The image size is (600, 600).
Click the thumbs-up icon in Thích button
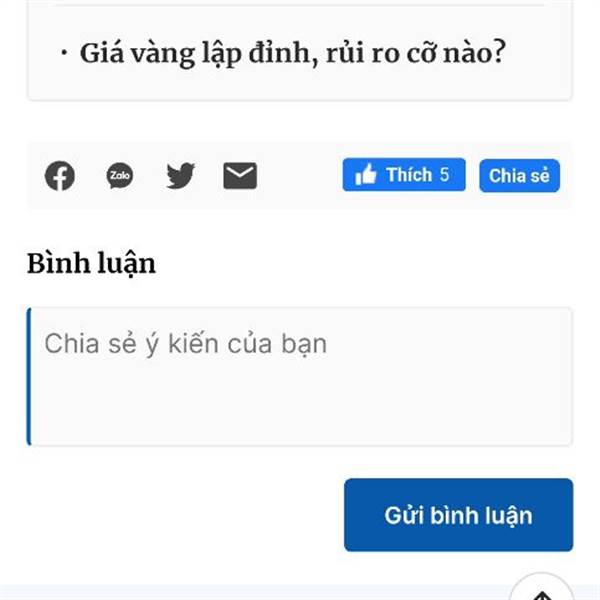click(366, 174)
